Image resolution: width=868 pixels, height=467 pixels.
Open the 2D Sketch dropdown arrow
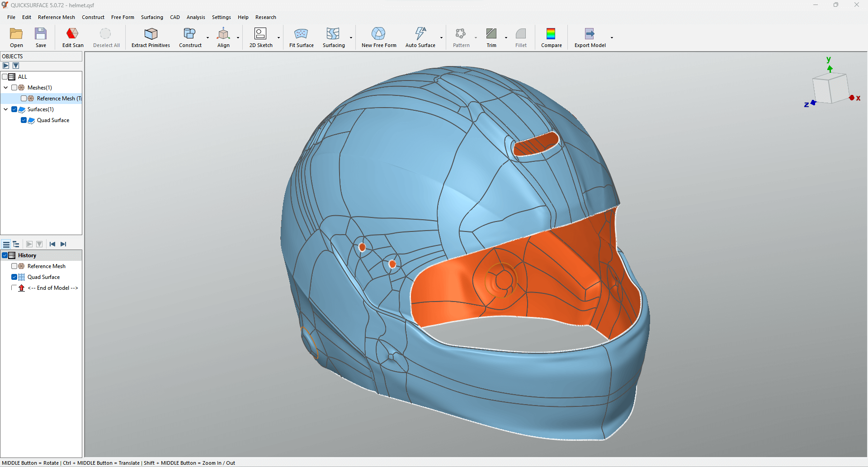[x=279, y=38]
